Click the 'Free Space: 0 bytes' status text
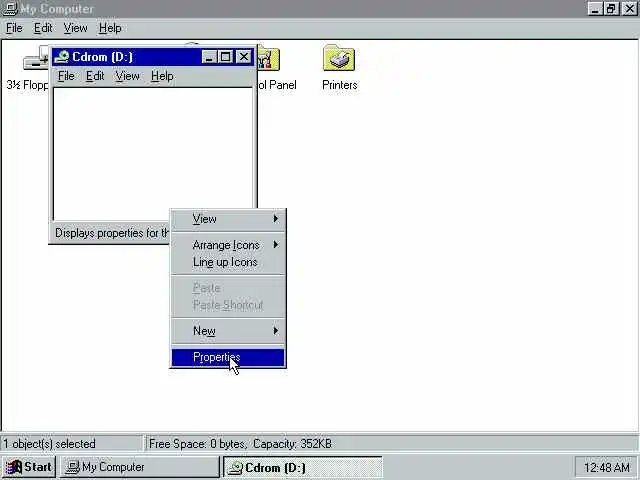The height and width of the screenshot is (480, 640). pos(198,444)
